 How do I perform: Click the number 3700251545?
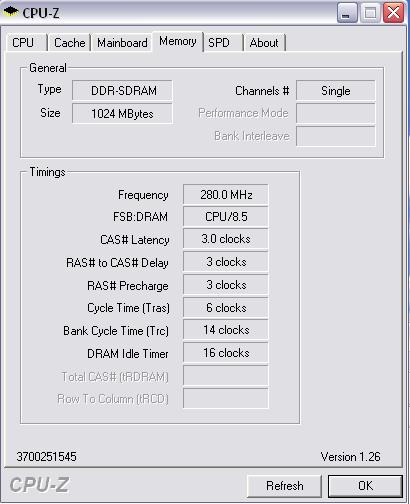pyautogui.click(x=46, y=457)
